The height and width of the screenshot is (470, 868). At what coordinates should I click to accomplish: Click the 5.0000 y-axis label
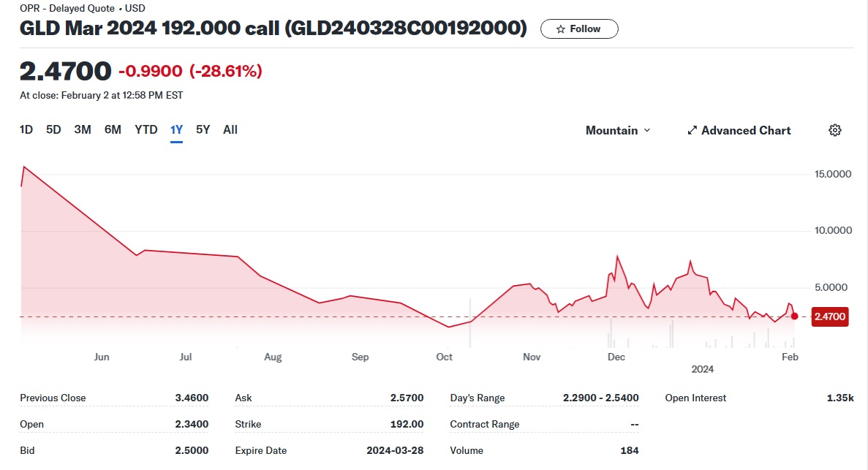point(831,287)
